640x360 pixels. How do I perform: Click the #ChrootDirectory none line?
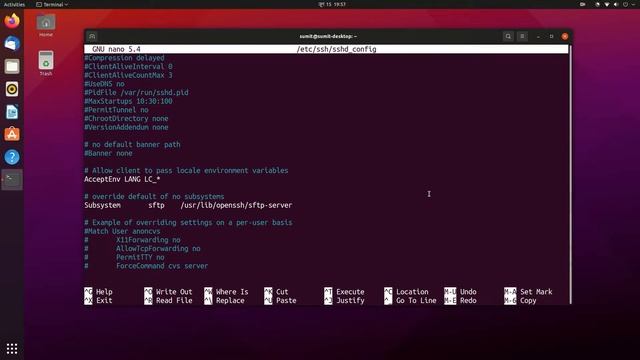126,118
